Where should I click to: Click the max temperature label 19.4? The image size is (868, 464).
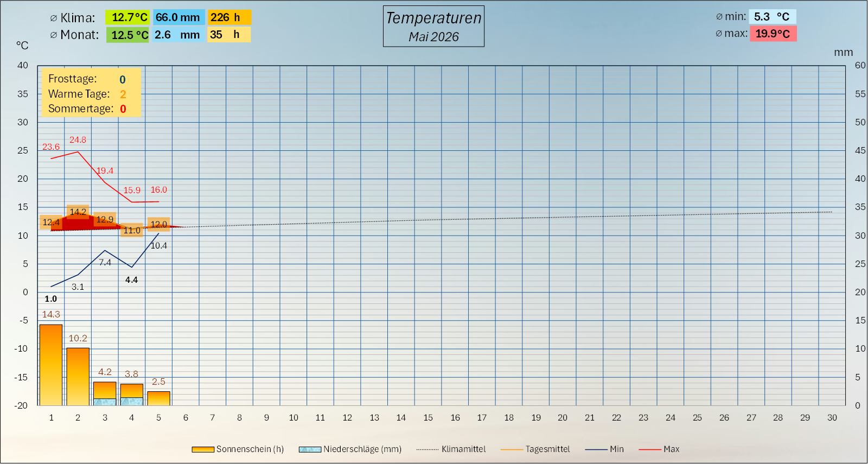tap(105, 171)
